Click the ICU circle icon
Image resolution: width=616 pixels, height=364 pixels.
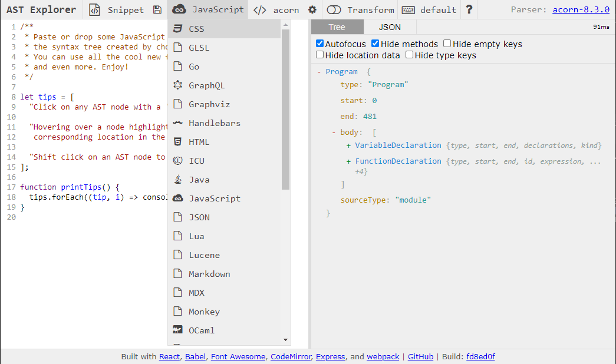178,161
